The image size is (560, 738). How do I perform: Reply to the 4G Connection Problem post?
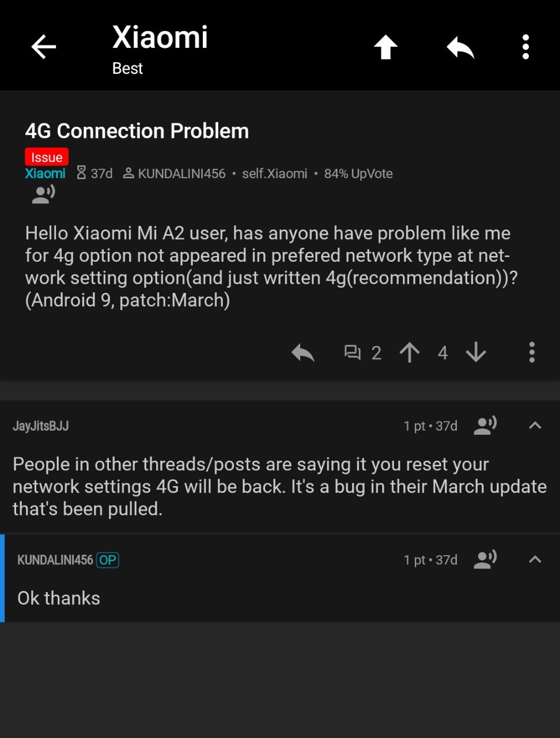tap(303, 352)
